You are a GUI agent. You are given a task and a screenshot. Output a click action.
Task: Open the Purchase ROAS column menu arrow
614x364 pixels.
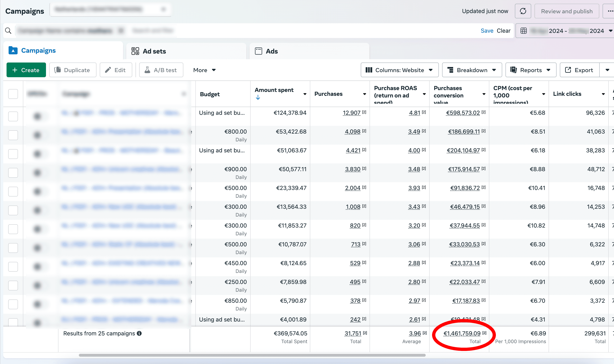pos(424,94)
